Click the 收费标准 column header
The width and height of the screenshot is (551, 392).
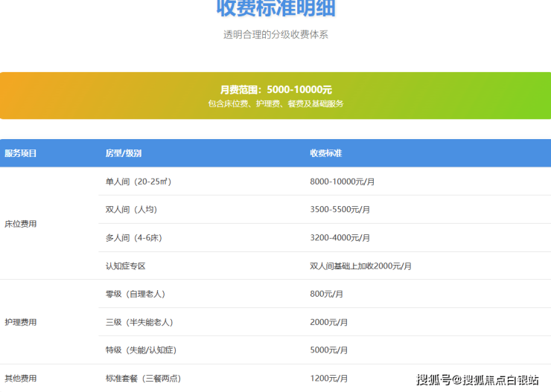[326, 153]
